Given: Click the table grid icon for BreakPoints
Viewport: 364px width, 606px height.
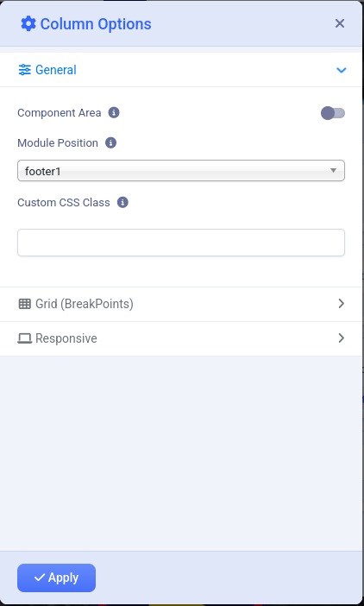Looking at the screenshot, I should pyautogui.click(x=25, y=304).
